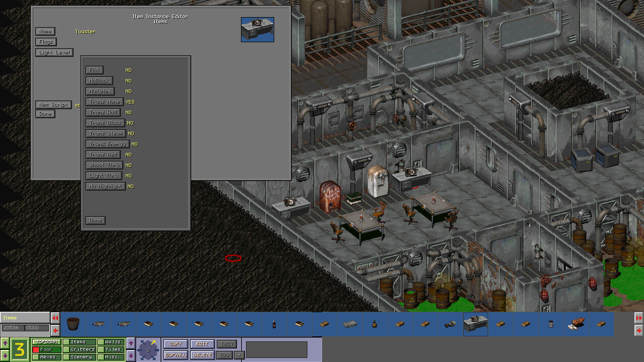
Task: Step palette forward with single right arrow
Action: point(639,330)
